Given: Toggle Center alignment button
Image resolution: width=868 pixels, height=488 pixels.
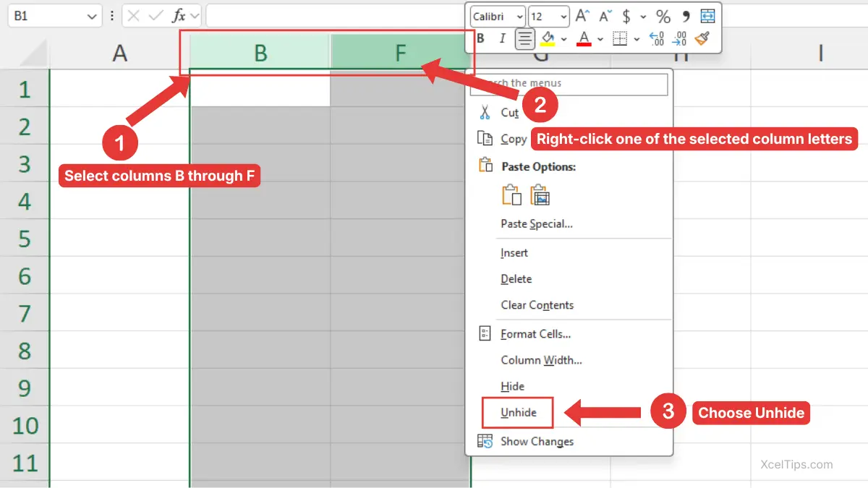Looking at the screenshot, I should (x=525, y=39).
